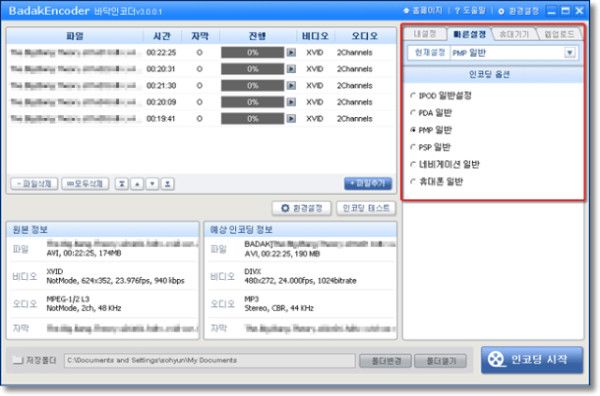Click the 예상 인코딩 정보 panel title
The height and width of the screenshot is (396, 600).
point(241,230)
